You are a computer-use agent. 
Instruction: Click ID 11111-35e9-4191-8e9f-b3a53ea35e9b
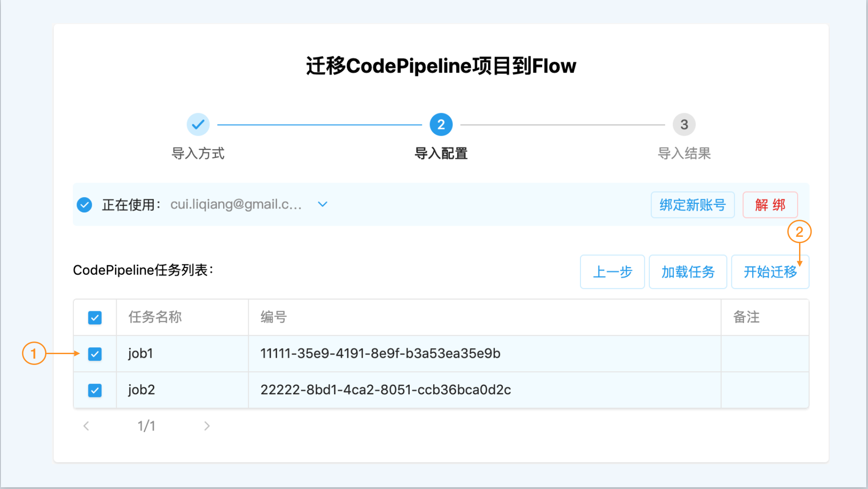380,354
